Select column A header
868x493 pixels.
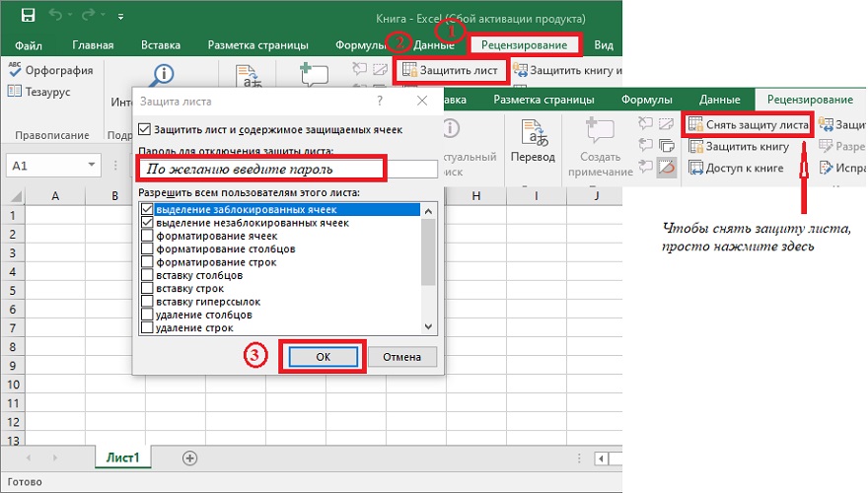55,196
